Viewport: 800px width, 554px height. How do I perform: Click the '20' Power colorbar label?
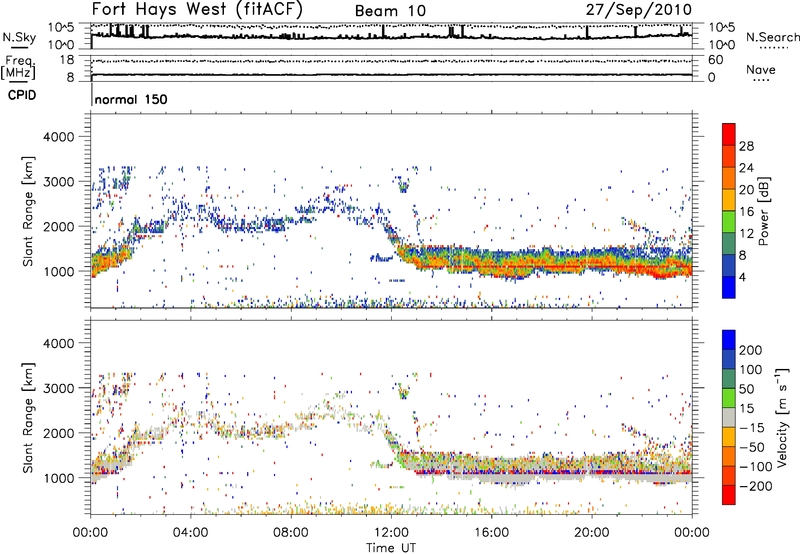pos(746,190)
